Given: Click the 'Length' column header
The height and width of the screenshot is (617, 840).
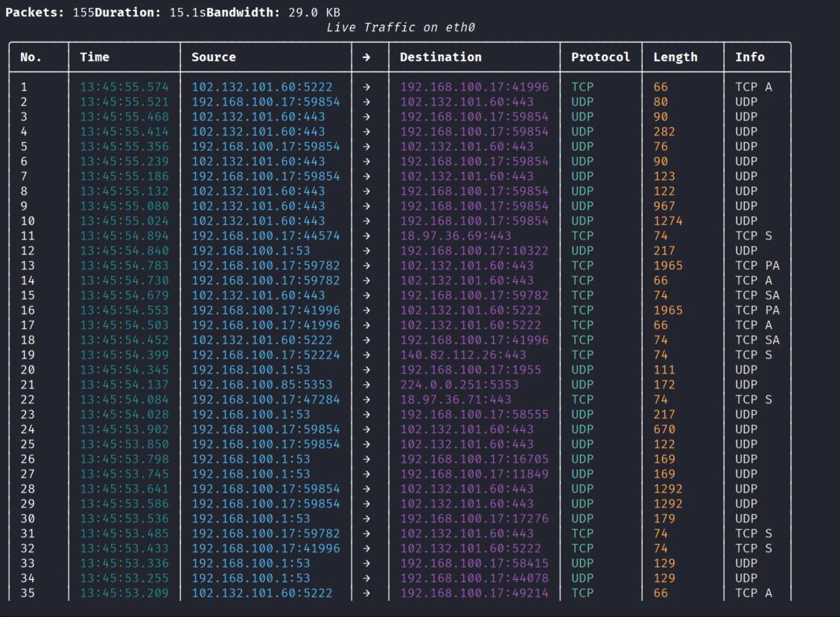Looking at the screenshot, I should tap(675, 57).
